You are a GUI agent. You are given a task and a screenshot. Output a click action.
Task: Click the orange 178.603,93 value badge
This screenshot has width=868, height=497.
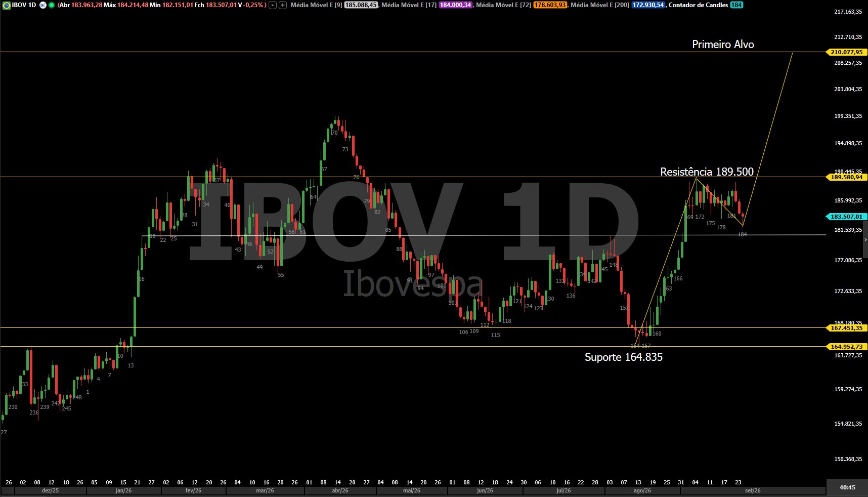550,5
